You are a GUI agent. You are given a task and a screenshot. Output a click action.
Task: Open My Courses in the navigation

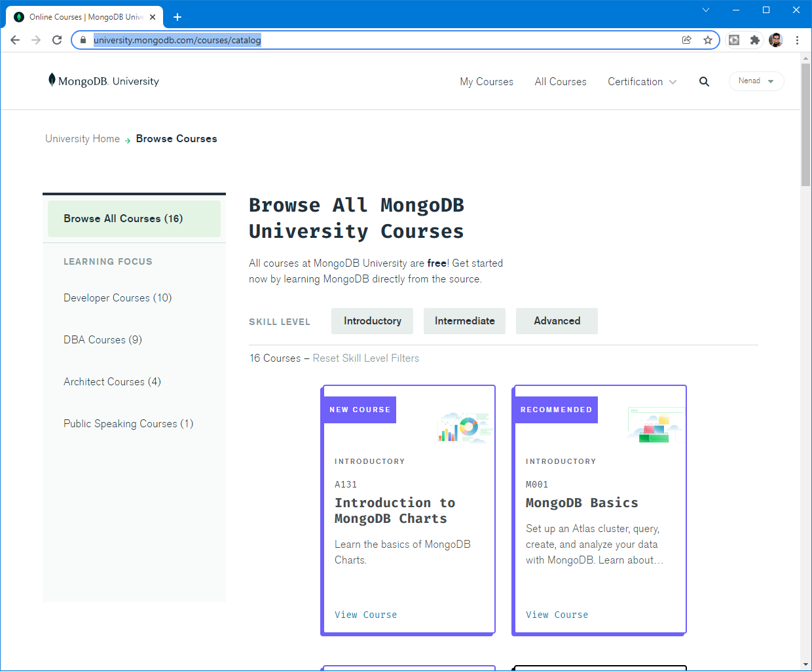click(487, 82)
